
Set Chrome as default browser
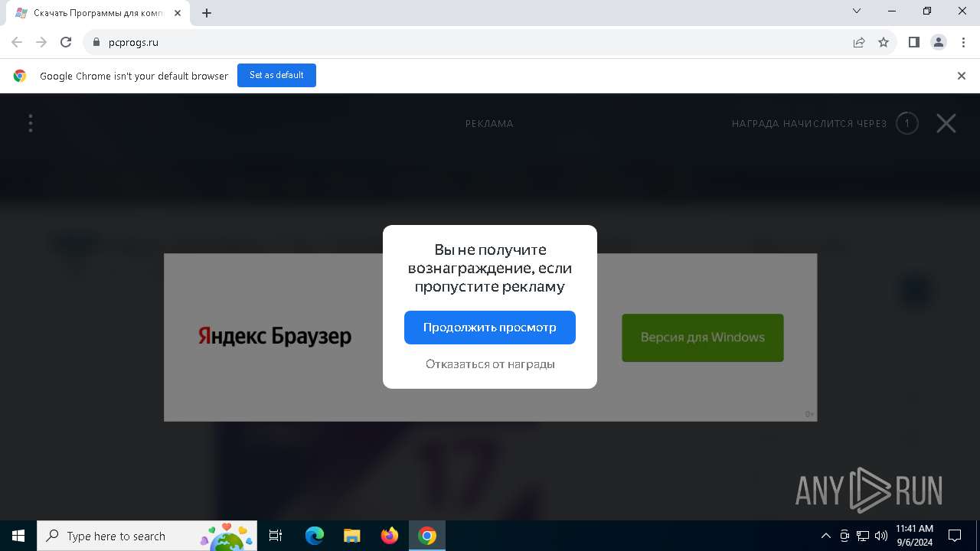[x=276, y=75]
